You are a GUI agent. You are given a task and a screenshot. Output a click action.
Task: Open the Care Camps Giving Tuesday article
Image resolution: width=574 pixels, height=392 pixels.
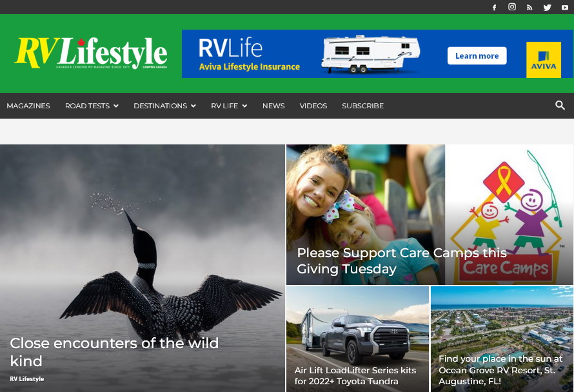(x=402, y=260)
